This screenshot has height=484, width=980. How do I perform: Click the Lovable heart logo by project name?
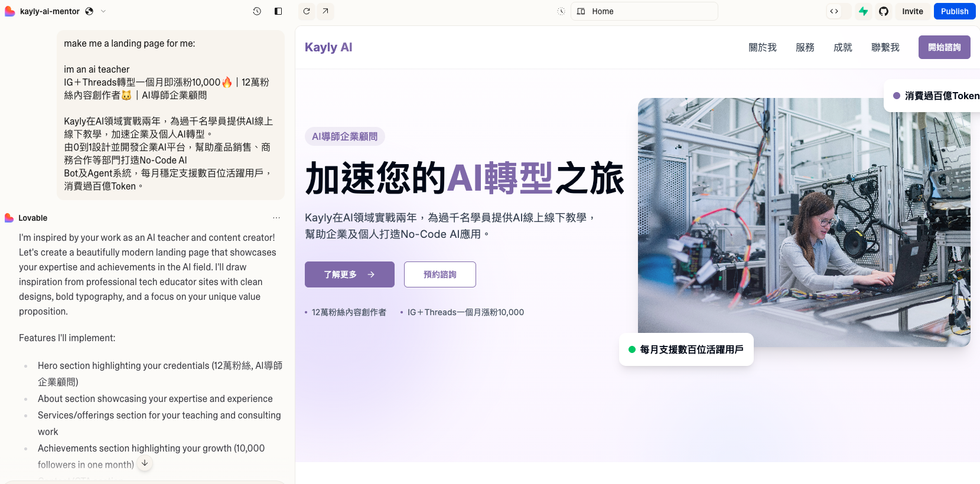coord(9,11)
